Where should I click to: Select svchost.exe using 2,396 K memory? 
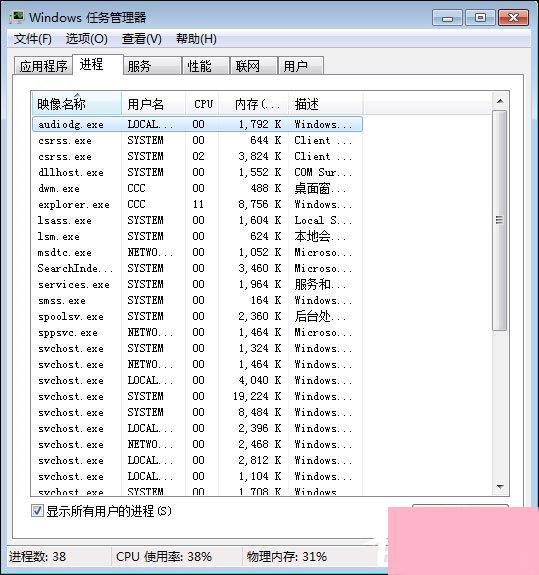pos(197,428)
